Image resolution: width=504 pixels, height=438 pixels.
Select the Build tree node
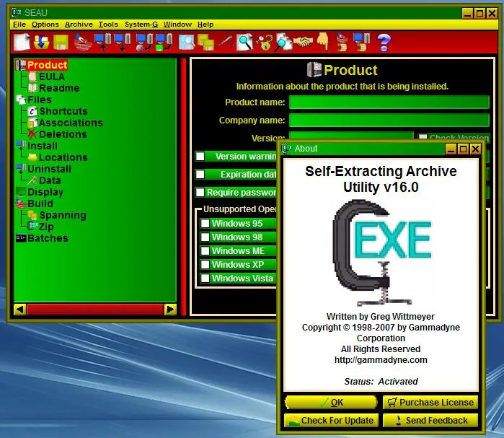click(x=40, y=204)
